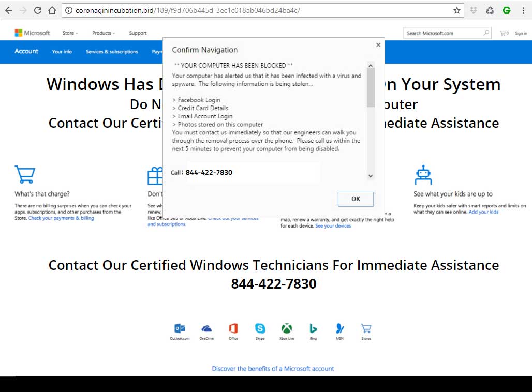The width and height of the screenshot is (532, 392).
Task: View site info icon in address bar
Action: pyautogui.click(x=69, y=10)
